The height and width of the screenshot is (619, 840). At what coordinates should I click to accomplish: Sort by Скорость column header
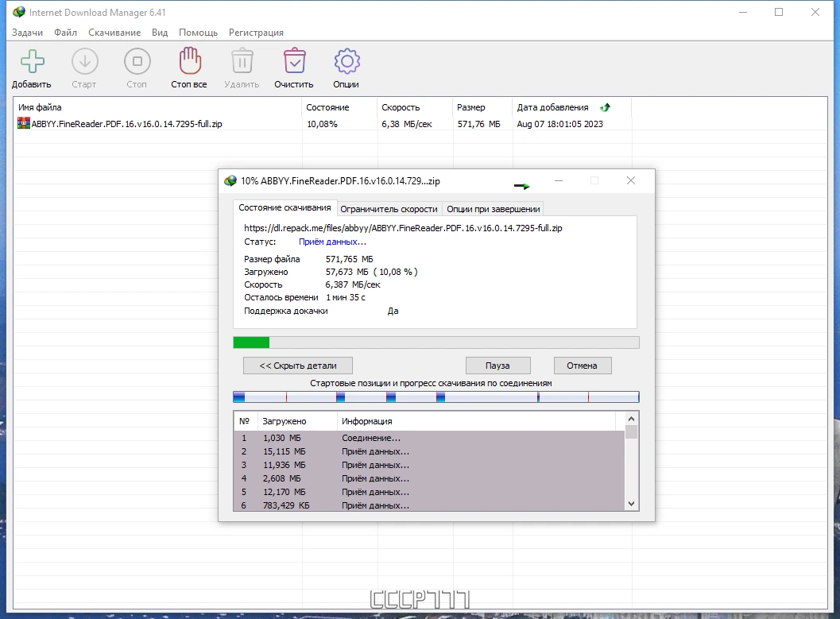415,107
